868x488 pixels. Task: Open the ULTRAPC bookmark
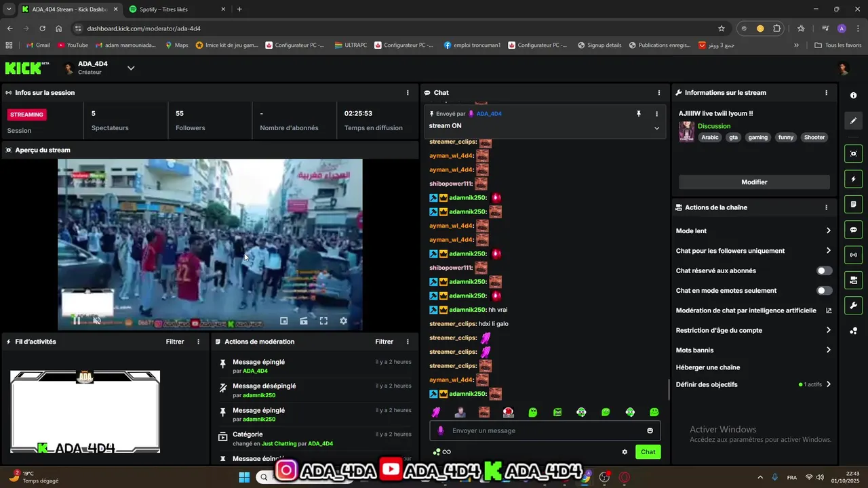point(350,45)
